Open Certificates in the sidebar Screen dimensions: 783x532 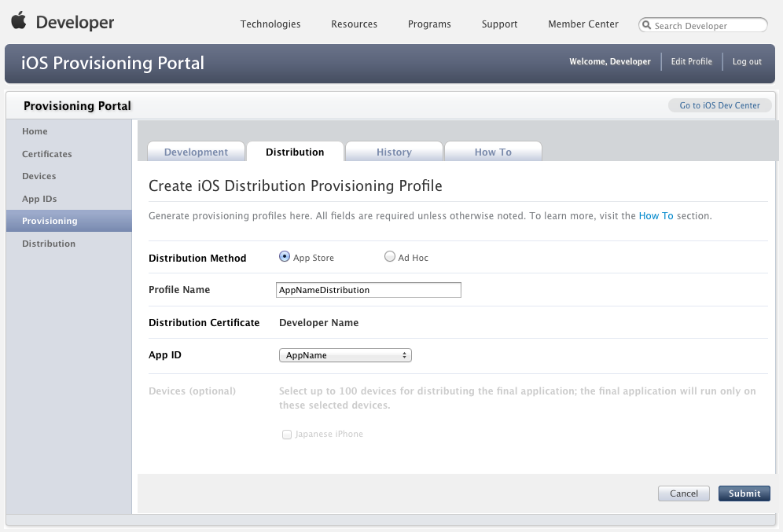click(69, 154)
